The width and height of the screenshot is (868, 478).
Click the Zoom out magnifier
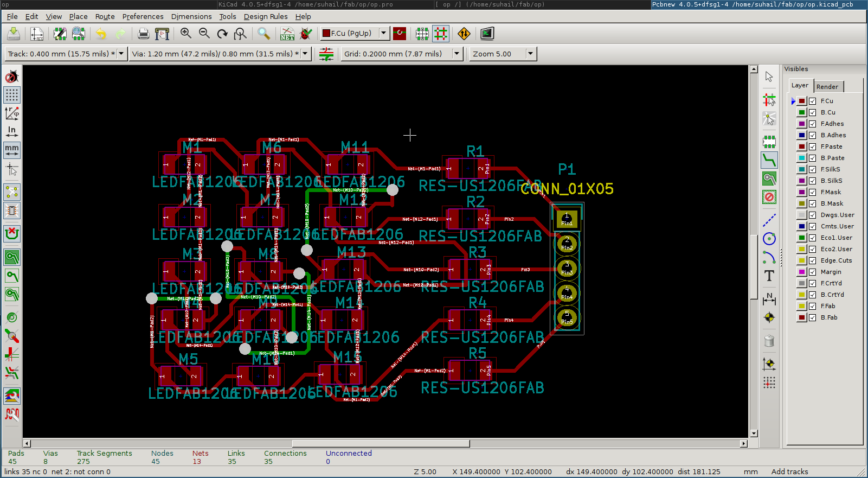pos(204,34)
